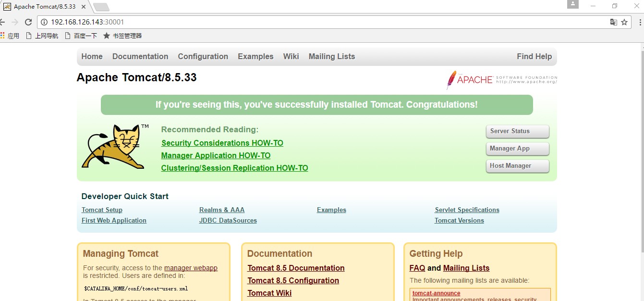Open the Chrome profile icon
The height and width of the screenshot is (301, 644).
click(572, 5)
